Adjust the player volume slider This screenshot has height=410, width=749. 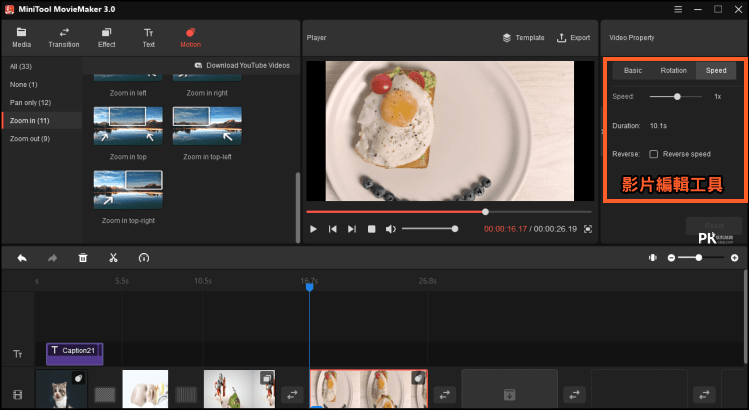430,229
